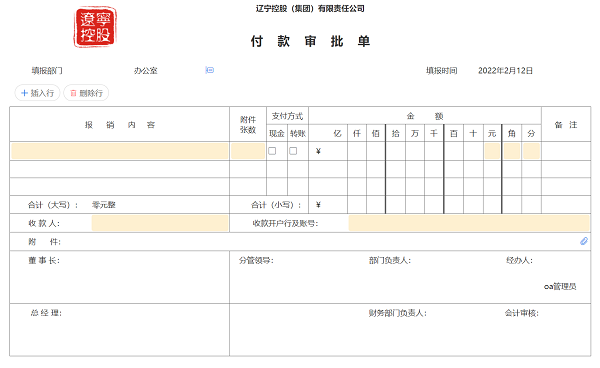Click the 分 amount input cell
The width and height of the screenshot is (600, 368).
pyautogui.click(x=532, y=151)
